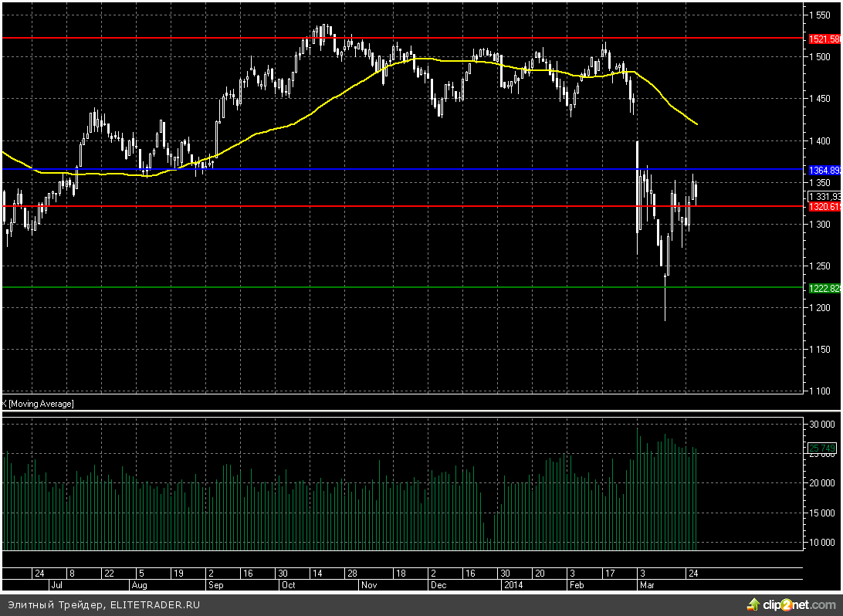The width and height of the screenshot is (843, 616).
Task: Click the current price 1331.93 label
Action: [x=824, y=197]
